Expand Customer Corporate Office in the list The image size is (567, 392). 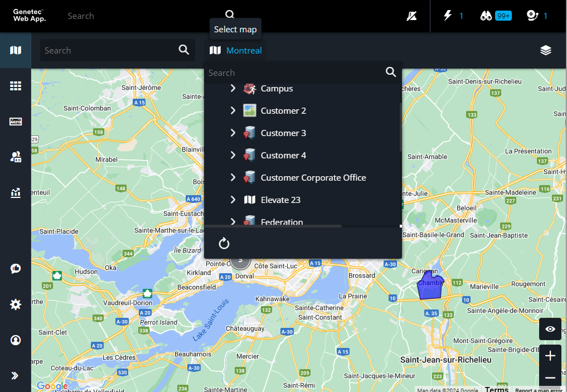click(x=233, y=177)
